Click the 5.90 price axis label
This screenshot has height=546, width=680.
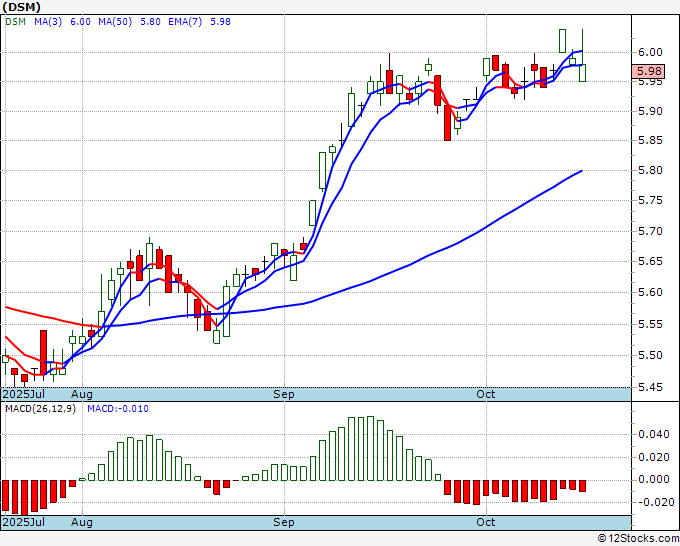650,111
